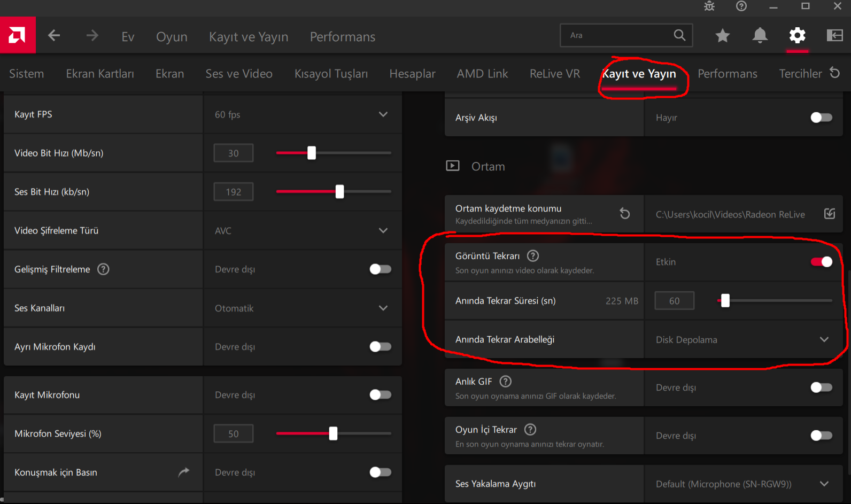Click the AMD logo icon
Screen dimensions: 851x504
18,35
